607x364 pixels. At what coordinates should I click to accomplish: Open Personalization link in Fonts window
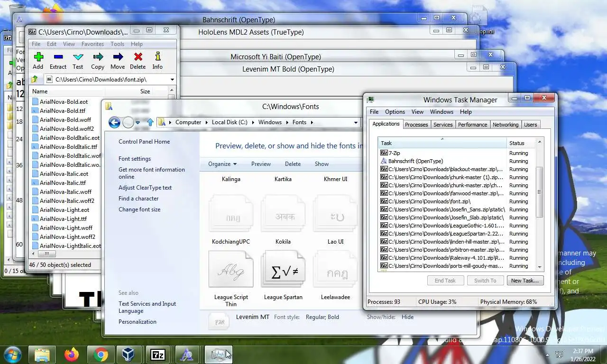coord(138,322)
